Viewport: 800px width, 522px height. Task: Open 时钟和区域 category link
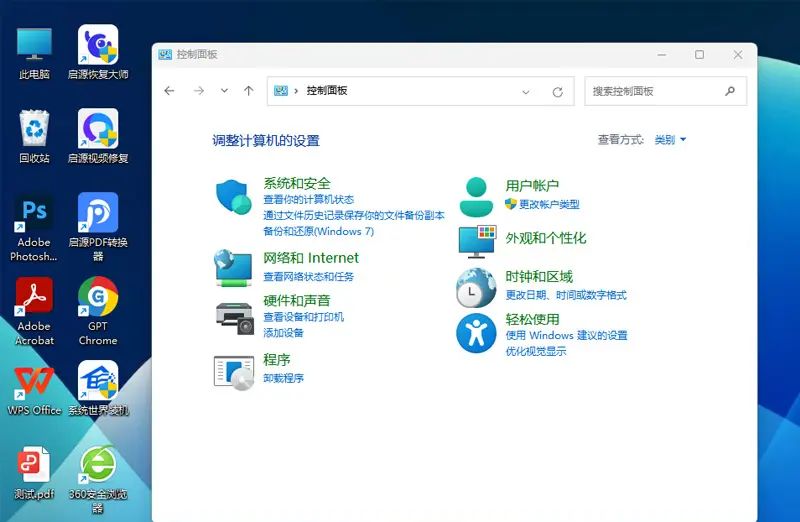[x=539, y=277]
